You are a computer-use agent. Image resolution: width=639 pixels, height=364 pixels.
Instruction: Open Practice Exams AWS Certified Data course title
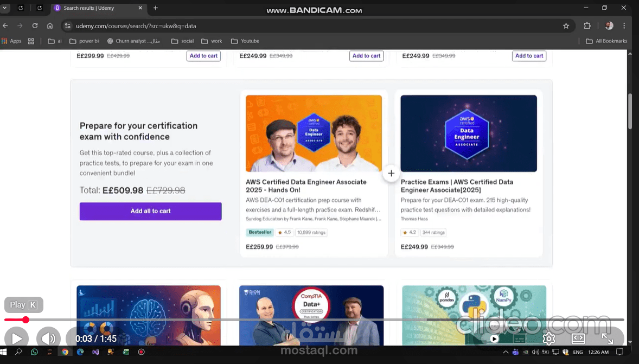pos(457,186)
